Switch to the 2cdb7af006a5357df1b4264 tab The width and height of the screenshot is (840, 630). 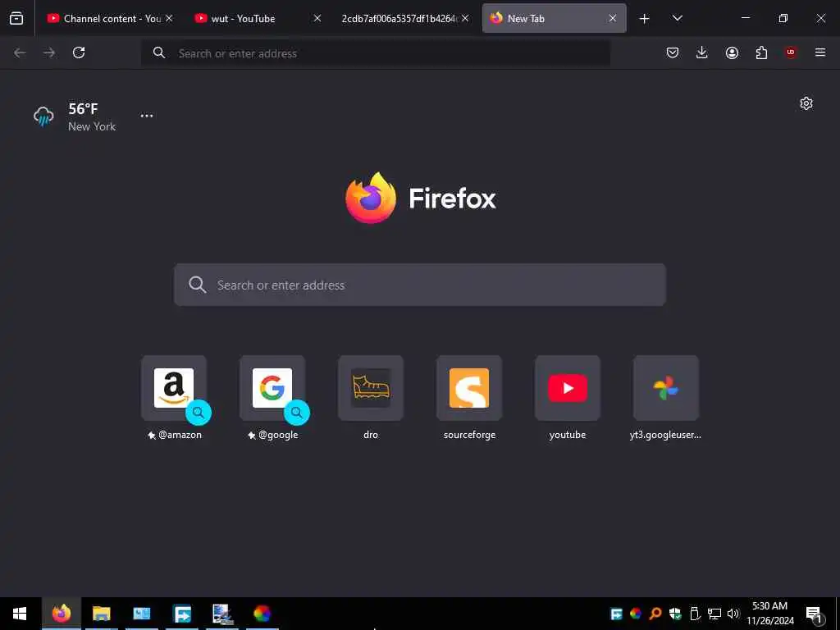click(405, 18)
